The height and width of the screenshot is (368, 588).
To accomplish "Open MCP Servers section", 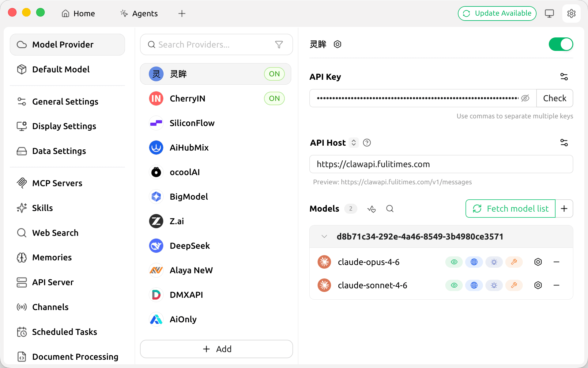I will (67, 183).
